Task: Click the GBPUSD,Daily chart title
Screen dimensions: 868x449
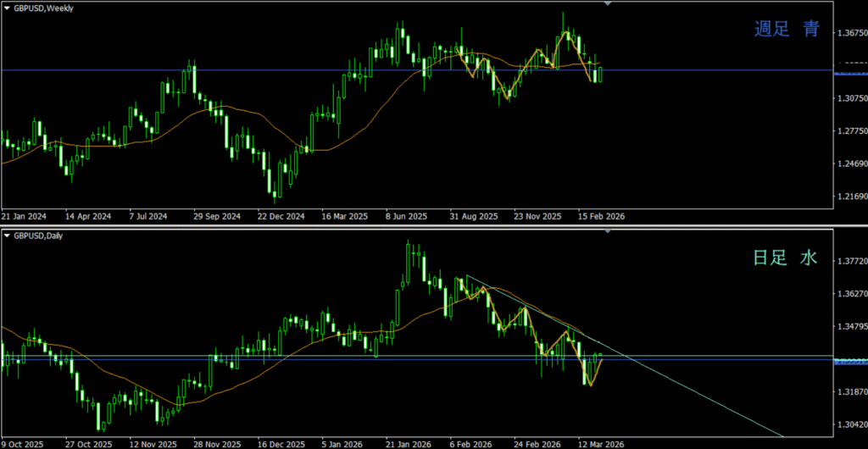Action: 38,236
